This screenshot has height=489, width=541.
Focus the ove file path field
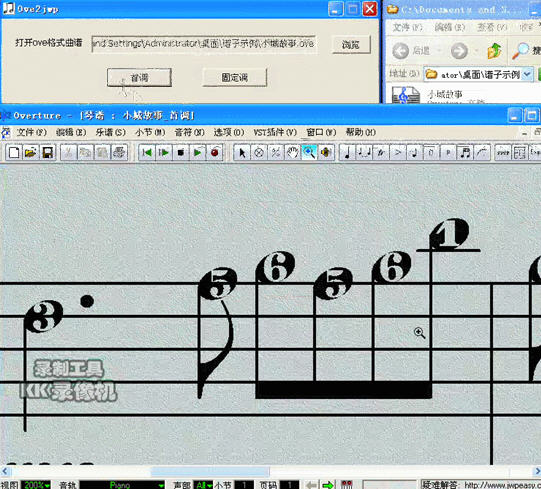coord(203,44)
